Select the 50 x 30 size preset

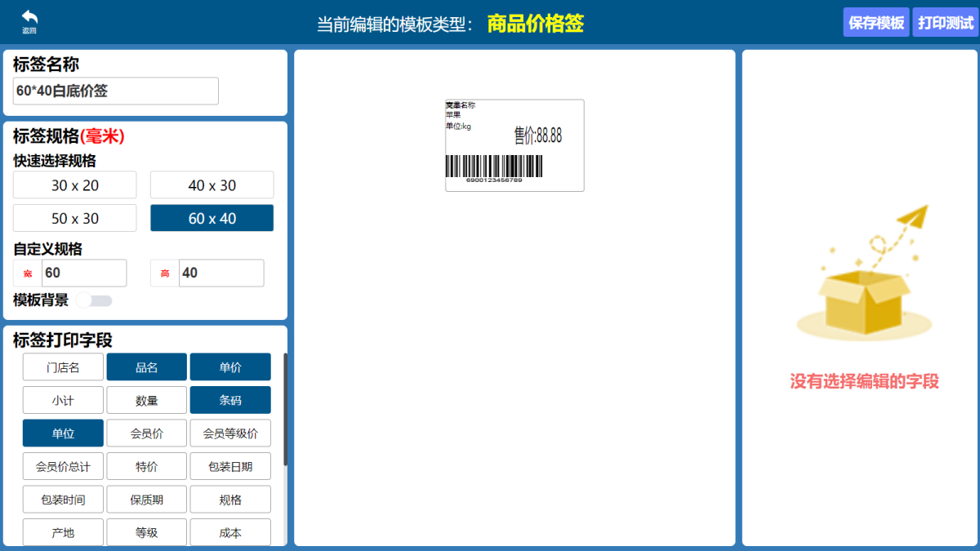(x=74, y=218)
